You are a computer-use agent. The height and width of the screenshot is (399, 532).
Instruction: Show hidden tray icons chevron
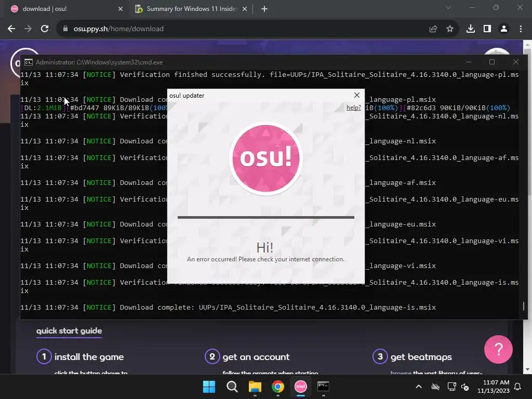[x=419, y=387]
